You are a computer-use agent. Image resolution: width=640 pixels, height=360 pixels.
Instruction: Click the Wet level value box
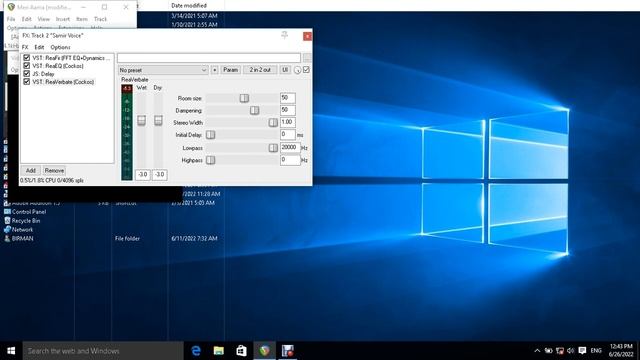coord(142,174)
